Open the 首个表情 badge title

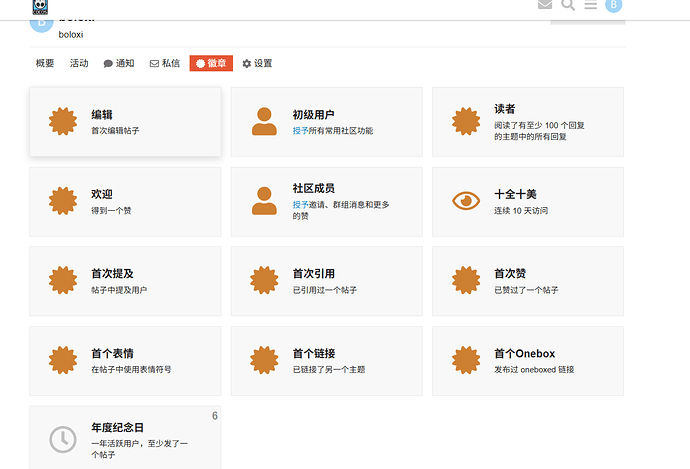pos(113,354)
